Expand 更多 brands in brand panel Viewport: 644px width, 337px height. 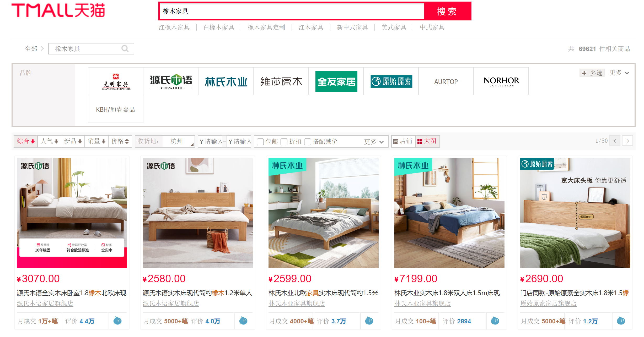point(619,73)
